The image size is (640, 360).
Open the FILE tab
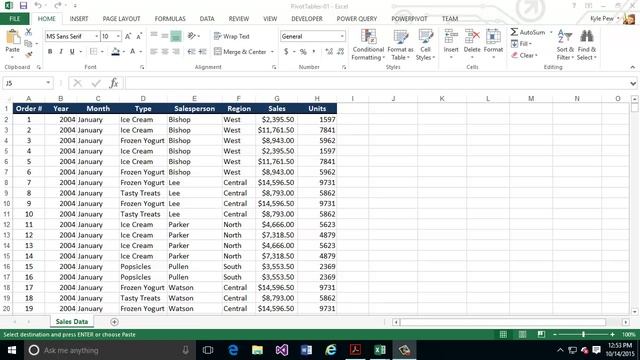tap(14, 19)
